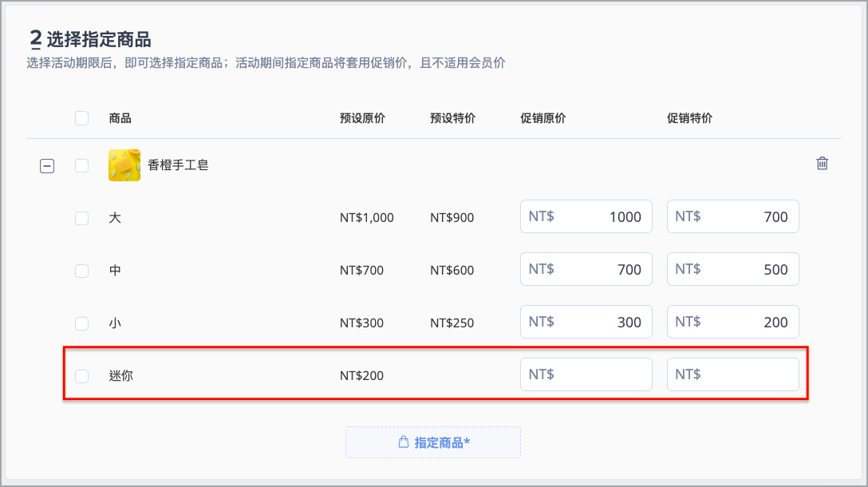This screenshot has height=487, width=868.
Task: Edit 促销特价 field showing 700 for 大
Action: click(x=732, y=216)
